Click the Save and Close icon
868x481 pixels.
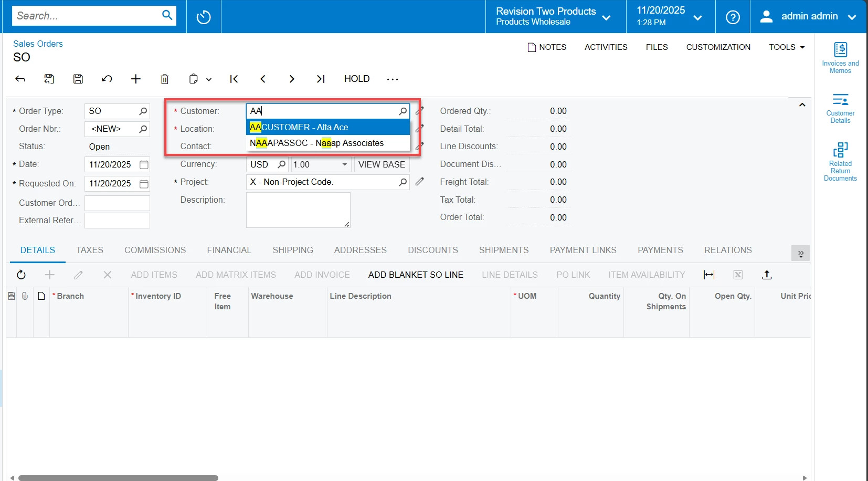point(49,79)
